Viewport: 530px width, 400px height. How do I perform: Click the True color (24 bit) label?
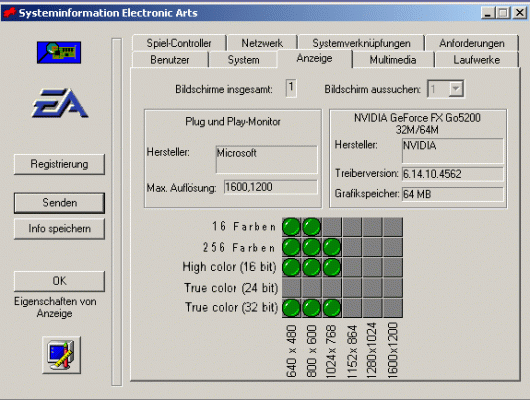point(231,288)
